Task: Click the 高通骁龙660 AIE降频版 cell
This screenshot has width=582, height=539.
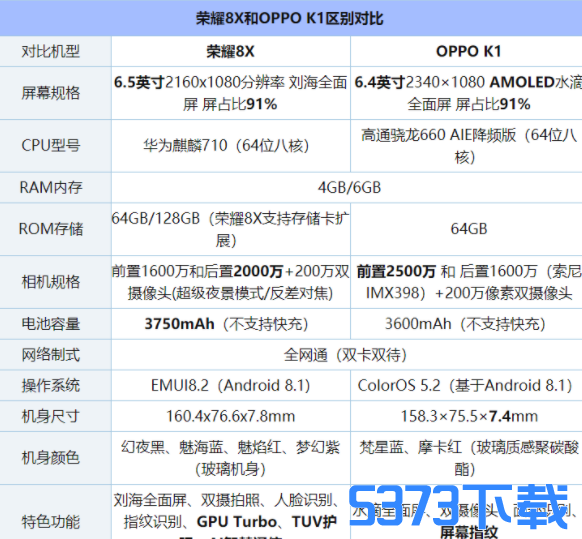Action: [468, 146]
